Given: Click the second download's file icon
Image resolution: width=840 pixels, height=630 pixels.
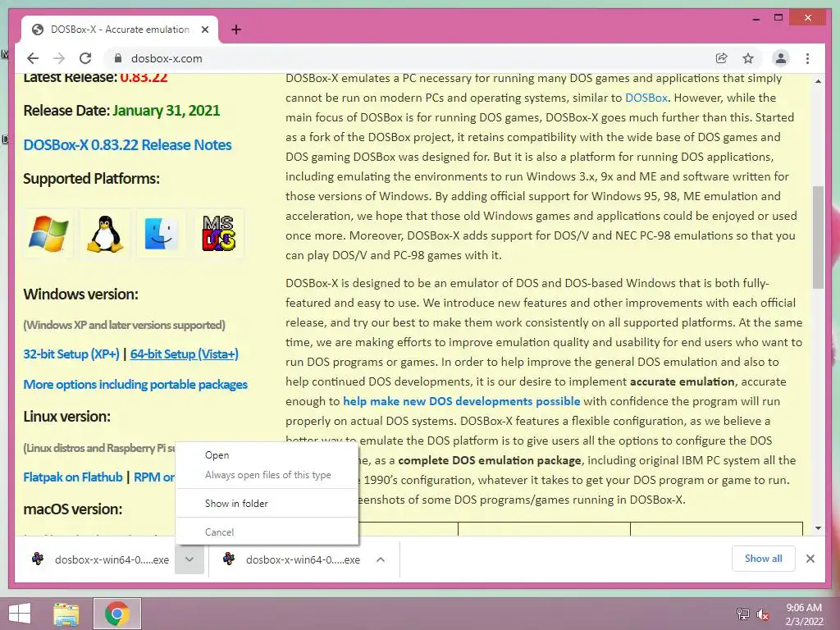Looking at the screenshot, I should point(229,559).
